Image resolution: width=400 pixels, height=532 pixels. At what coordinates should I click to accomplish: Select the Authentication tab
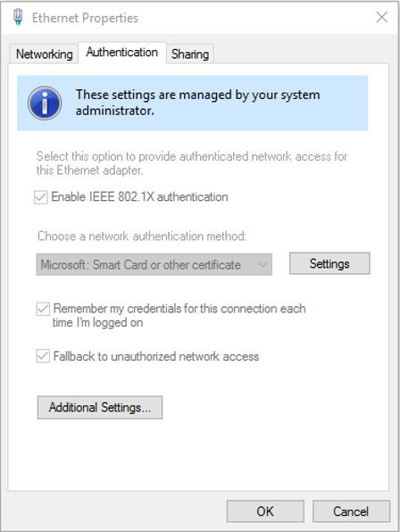click(x=122, y=53)
